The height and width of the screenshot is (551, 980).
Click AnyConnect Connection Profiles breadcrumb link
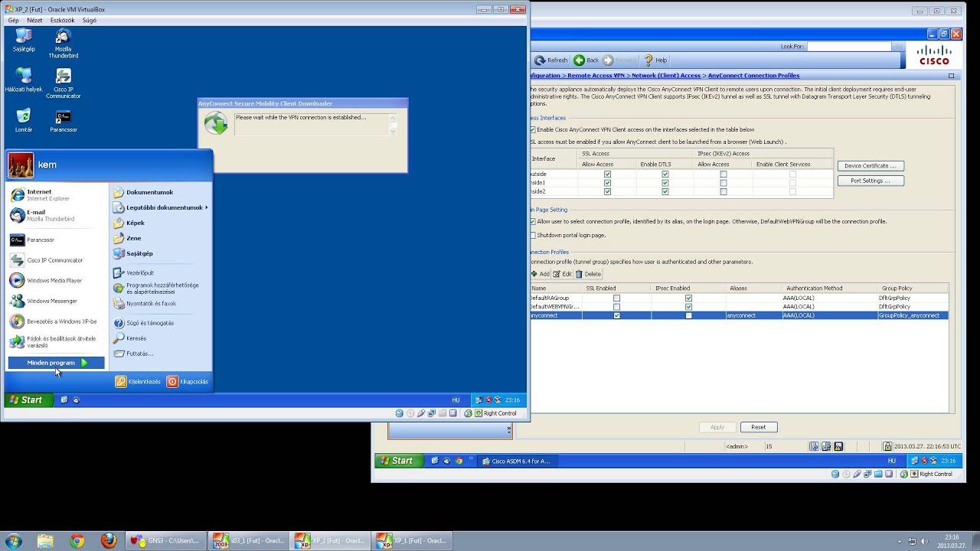point(753,76)
